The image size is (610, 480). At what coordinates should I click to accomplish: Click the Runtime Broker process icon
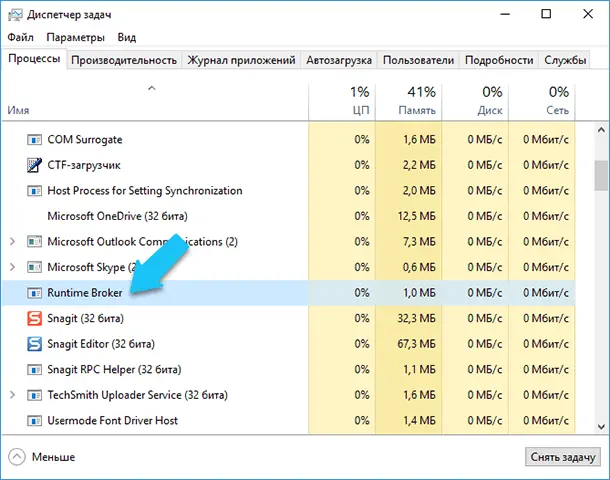(34, 292)
